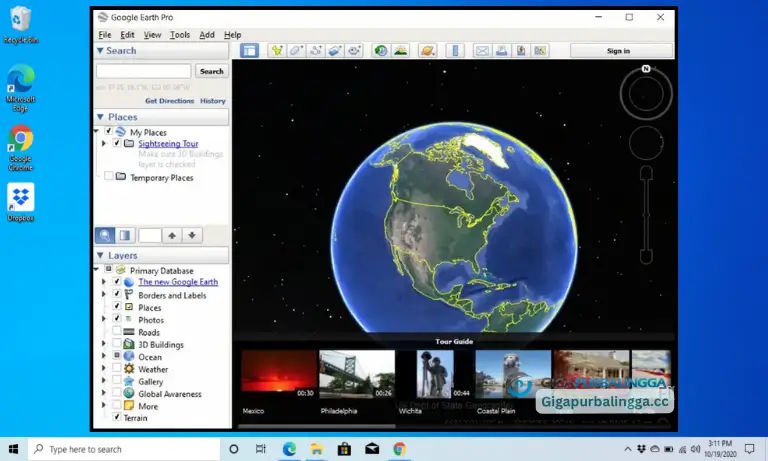
Task: Click the Sign in button
Action: click(x=619, y=51)
